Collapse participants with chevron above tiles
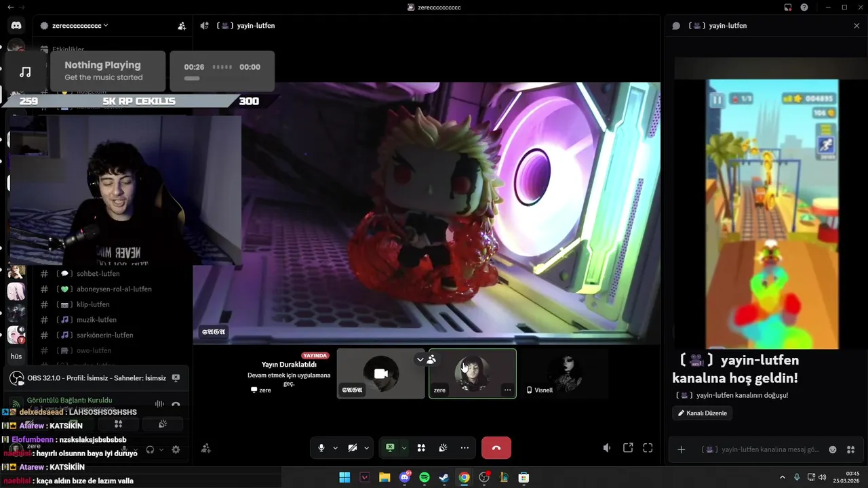 point(420,360)
